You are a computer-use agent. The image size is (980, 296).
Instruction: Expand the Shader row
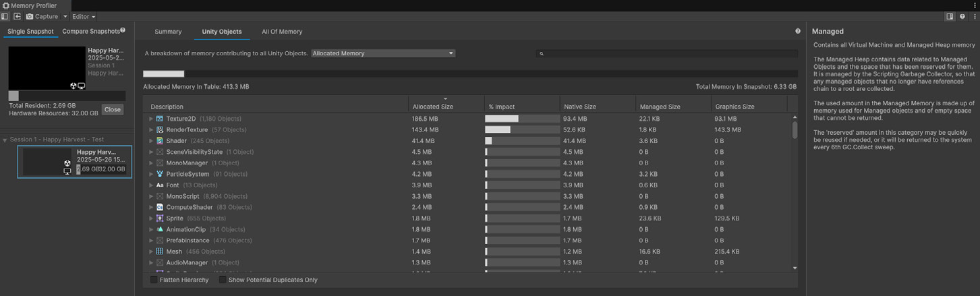coord(151,141)
